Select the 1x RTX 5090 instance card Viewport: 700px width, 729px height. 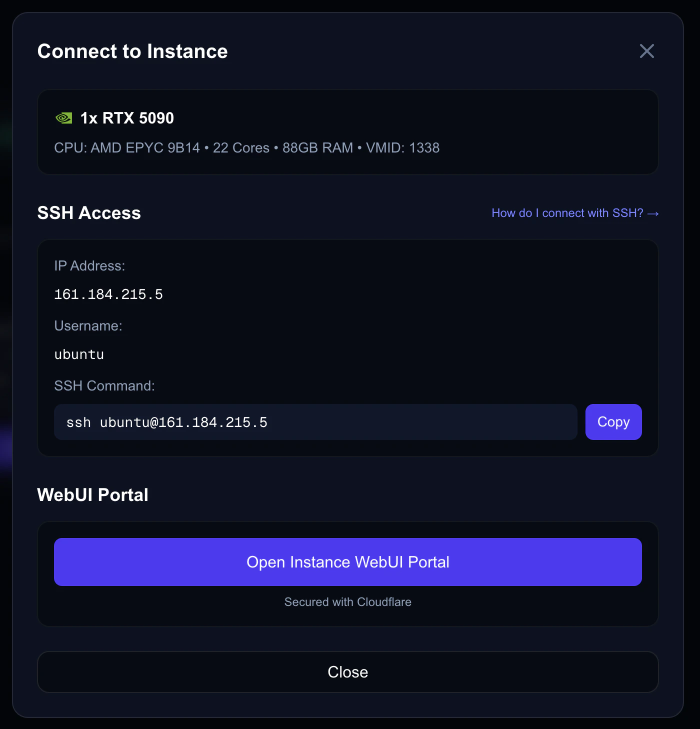(x=348, y=132)
